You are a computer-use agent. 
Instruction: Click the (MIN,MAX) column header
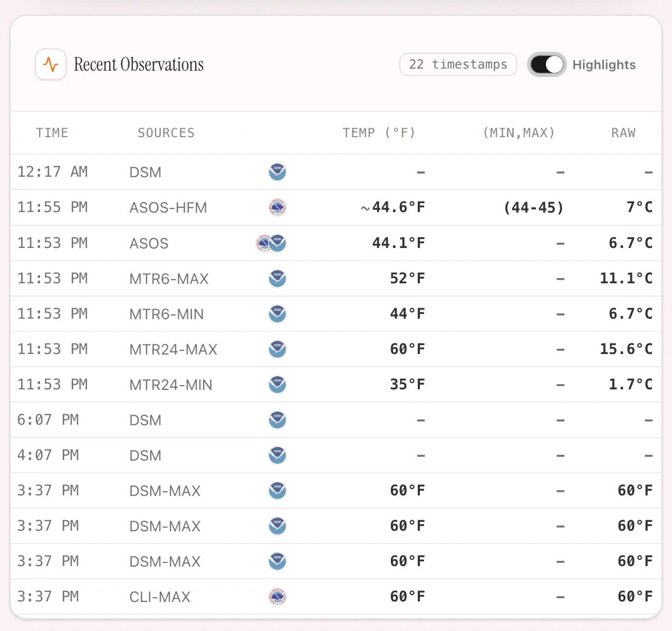point(519,133)
